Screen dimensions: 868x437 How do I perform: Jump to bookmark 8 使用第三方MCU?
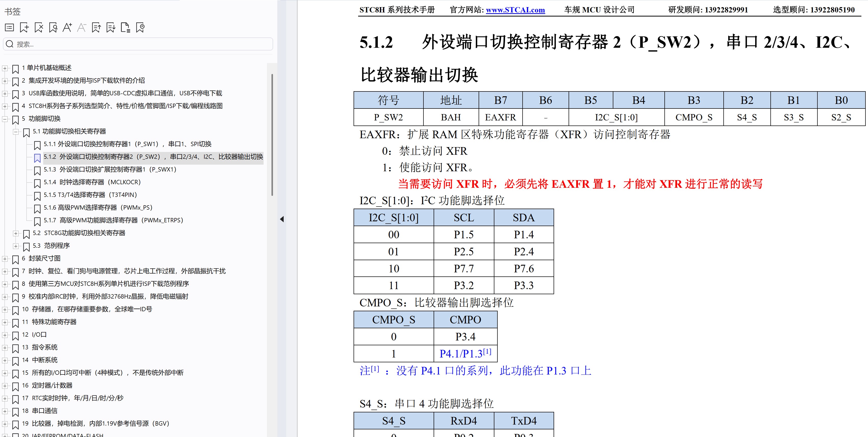pos(105,284)
